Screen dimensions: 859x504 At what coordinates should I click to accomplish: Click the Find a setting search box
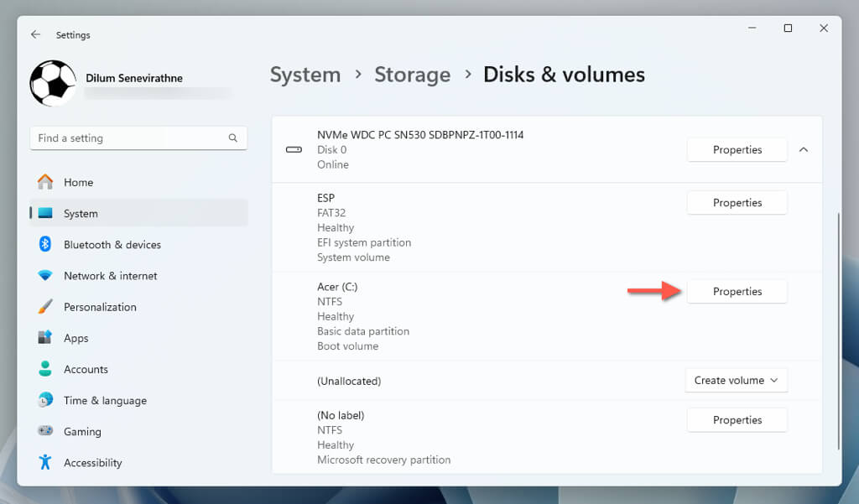point(126,138)
